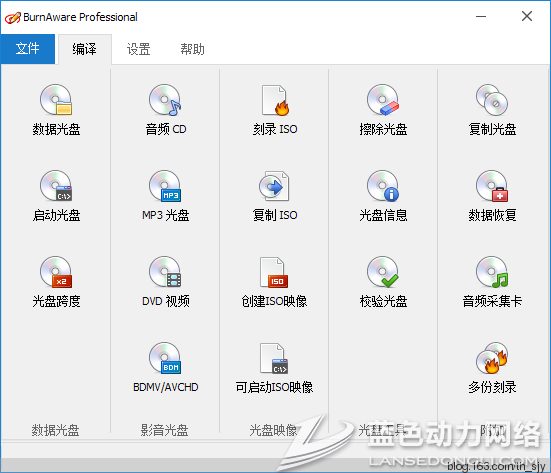
Task: Open the 帮助 help menu
Action: click(192, 49)
